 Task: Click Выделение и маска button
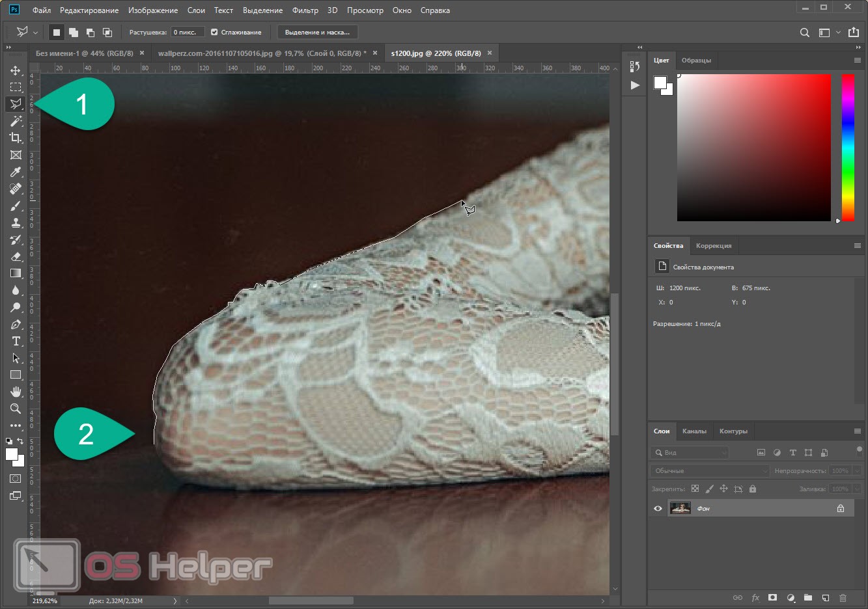coord(317,32)
